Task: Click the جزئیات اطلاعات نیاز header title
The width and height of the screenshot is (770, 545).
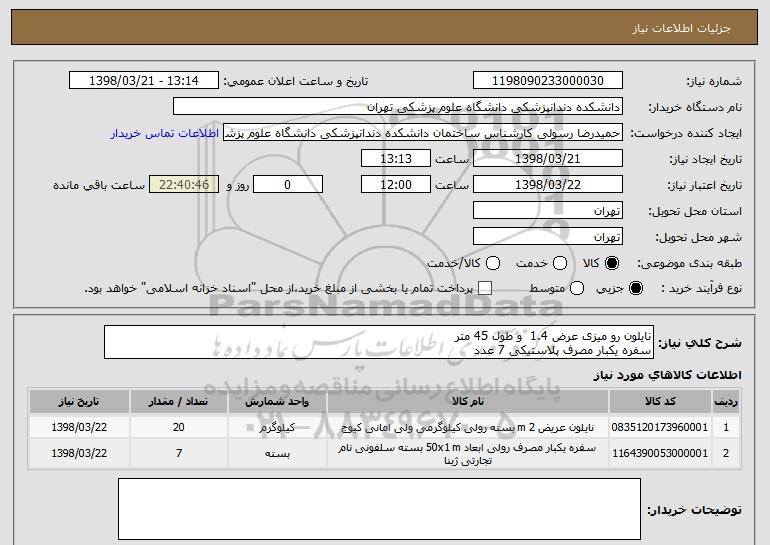Action: [681, 28]
